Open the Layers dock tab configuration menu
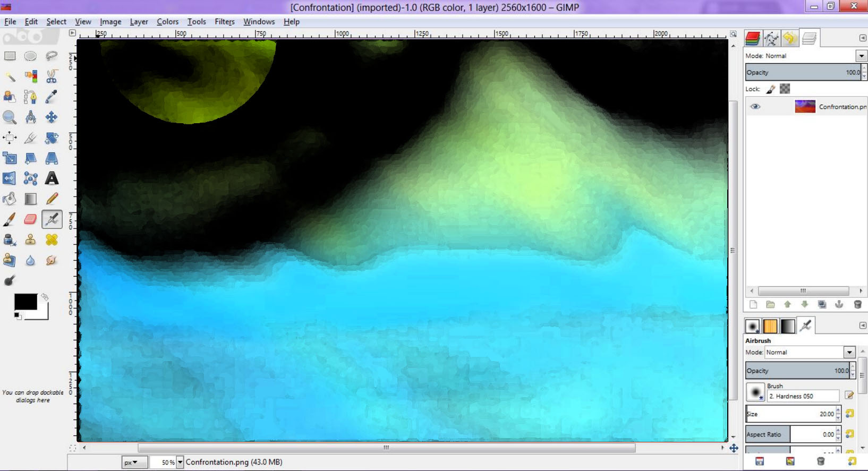The width and height of the screenshot is (868, 471). point(862,38)
